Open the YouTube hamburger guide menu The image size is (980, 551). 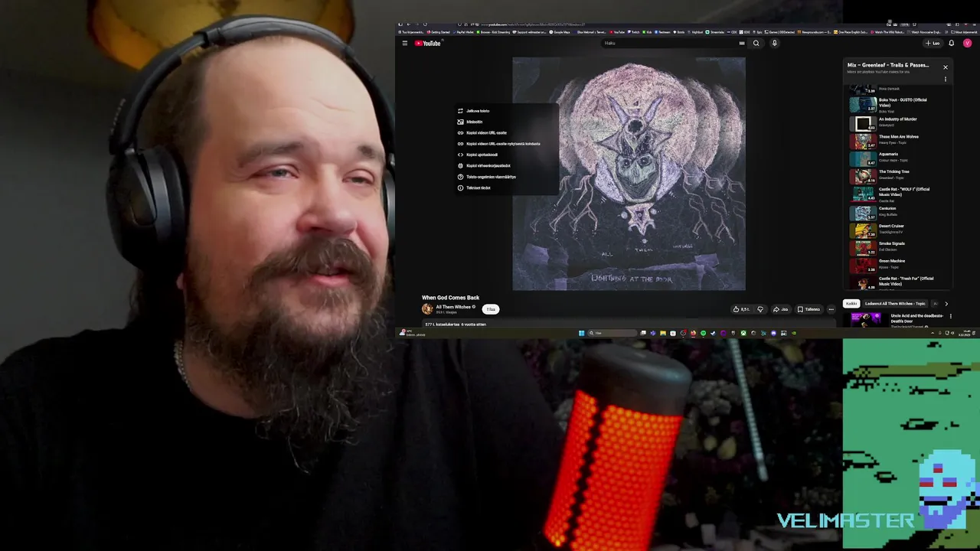[404, 43]
